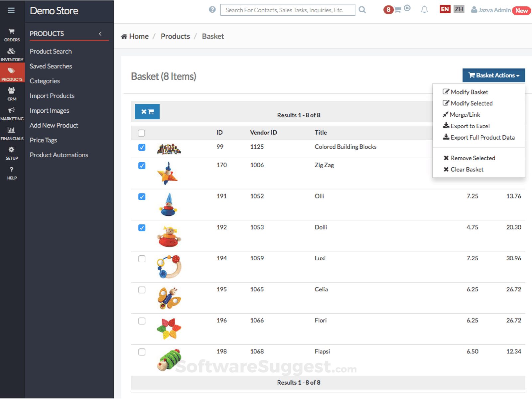The image size is (532, 399).
Task: Click the remove-from-basket cart icon above results
Action: [x=147, y=111]
